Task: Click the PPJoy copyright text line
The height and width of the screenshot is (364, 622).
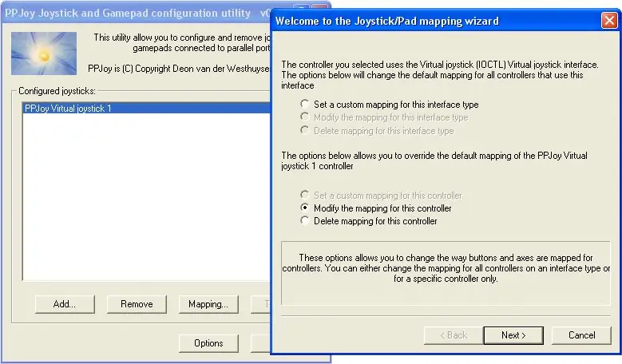Action: pyautogui.click(x=179, y=69)
